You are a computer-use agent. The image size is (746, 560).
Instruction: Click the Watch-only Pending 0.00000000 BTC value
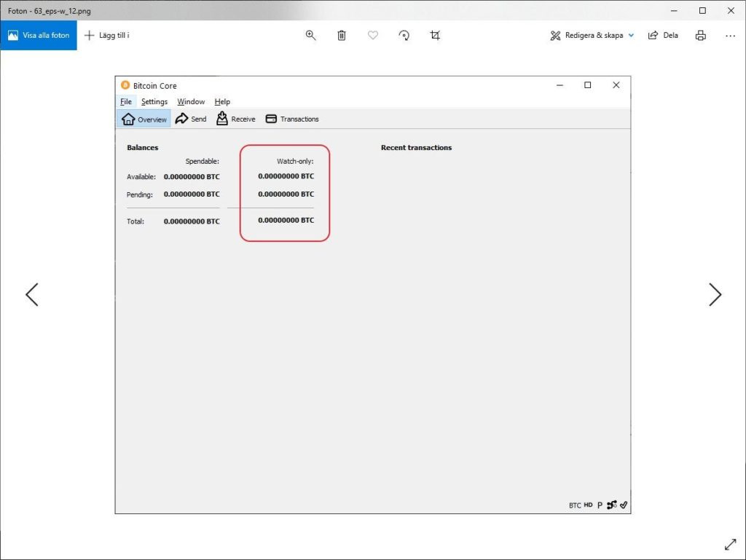(x=286, y=194)
